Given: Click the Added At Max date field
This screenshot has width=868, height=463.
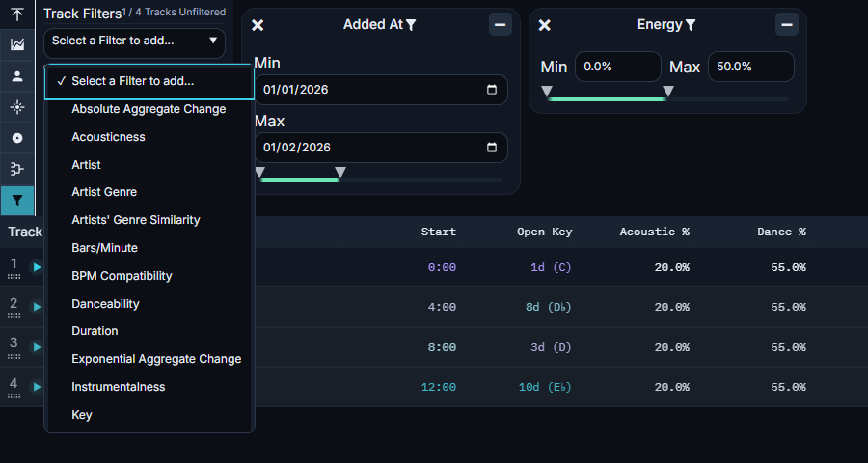Looking at the screenshot, I should tap(381, 148).
